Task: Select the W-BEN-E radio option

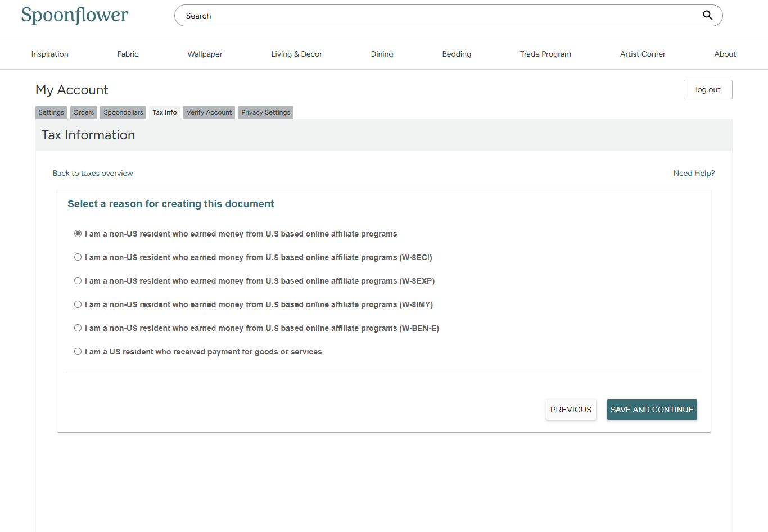Action: 78,328
